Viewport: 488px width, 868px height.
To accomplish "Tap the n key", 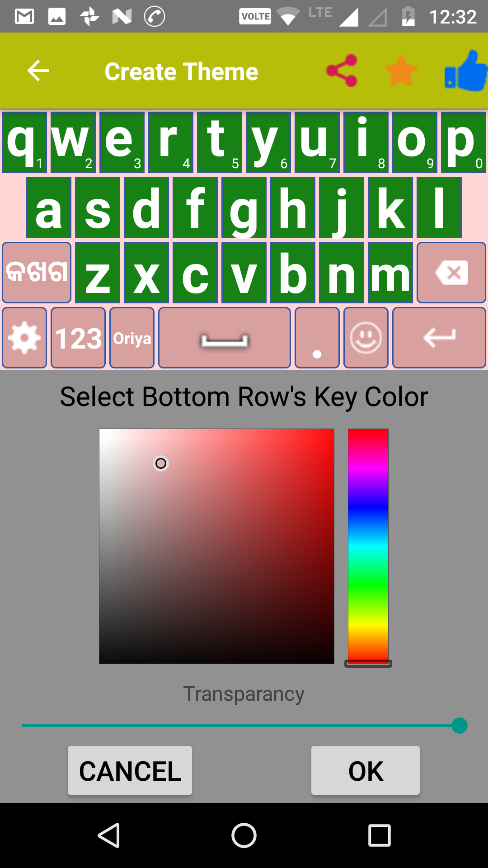I will (342, 273).
